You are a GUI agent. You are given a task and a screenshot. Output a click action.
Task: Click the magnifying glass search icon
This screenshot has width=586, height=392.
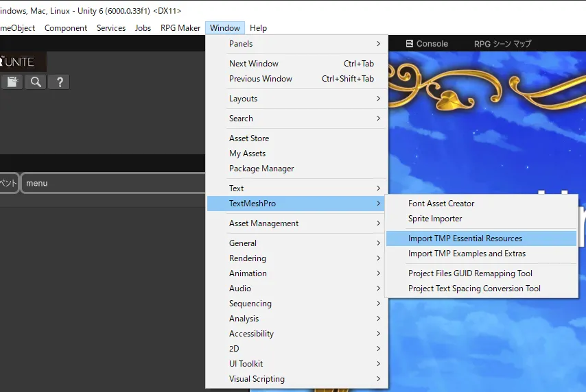pos(36,82)
